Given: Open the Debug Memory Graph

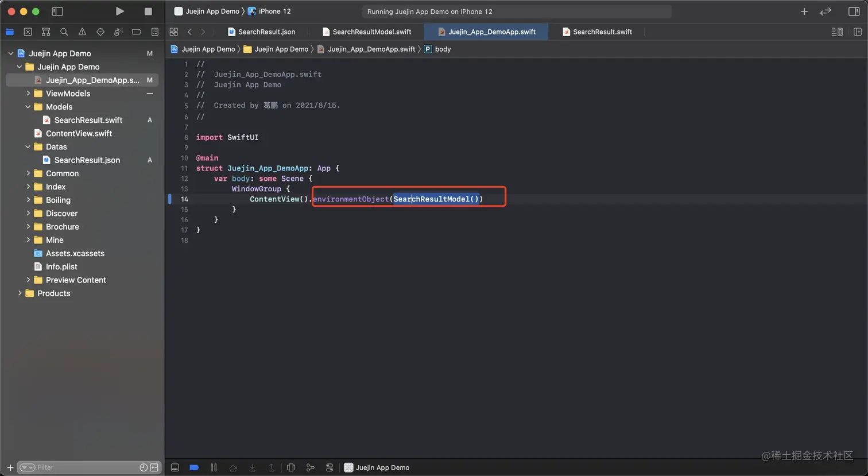Looking at the screenshot, I should point(310,467).
